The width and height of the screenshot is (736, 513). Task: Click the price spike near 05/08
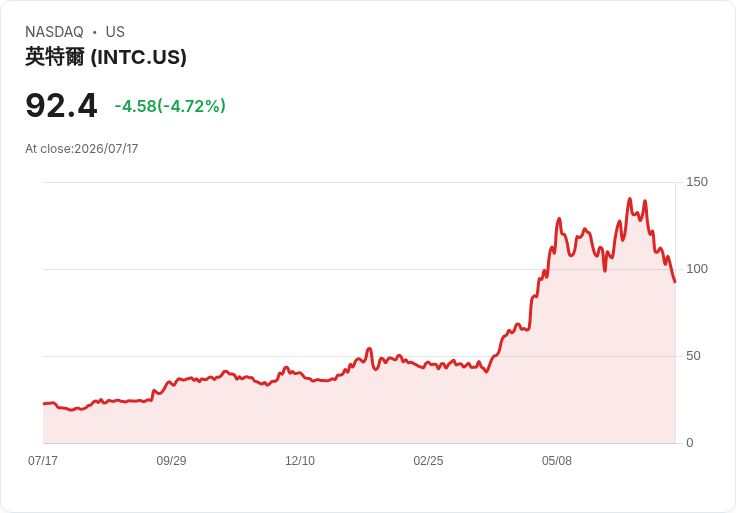pos(559,219)
